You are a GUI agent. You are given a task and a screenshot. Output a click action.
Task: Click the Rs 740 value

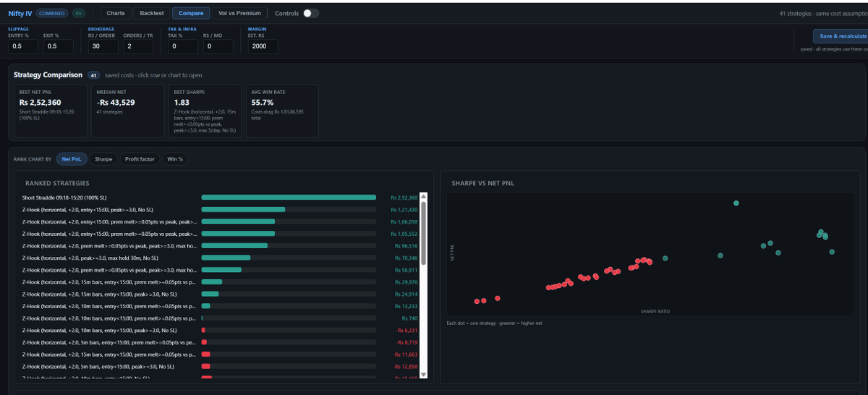tap(410, 318)
